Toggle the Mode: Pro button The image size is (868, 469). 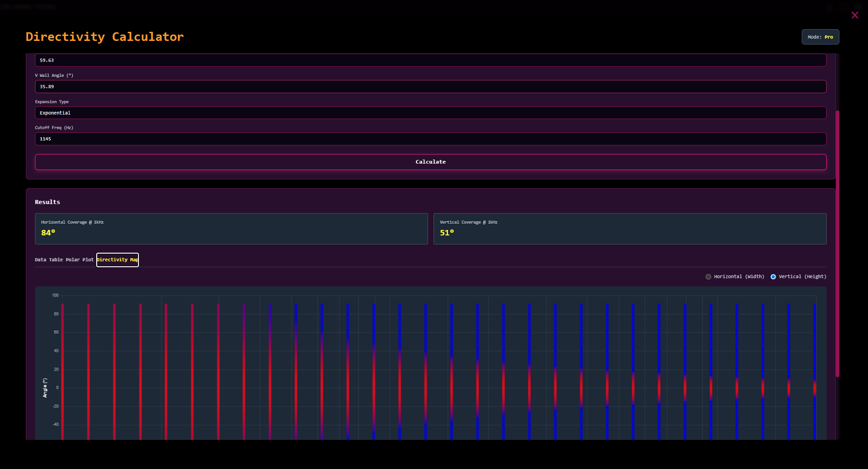[x=820, y=37]
